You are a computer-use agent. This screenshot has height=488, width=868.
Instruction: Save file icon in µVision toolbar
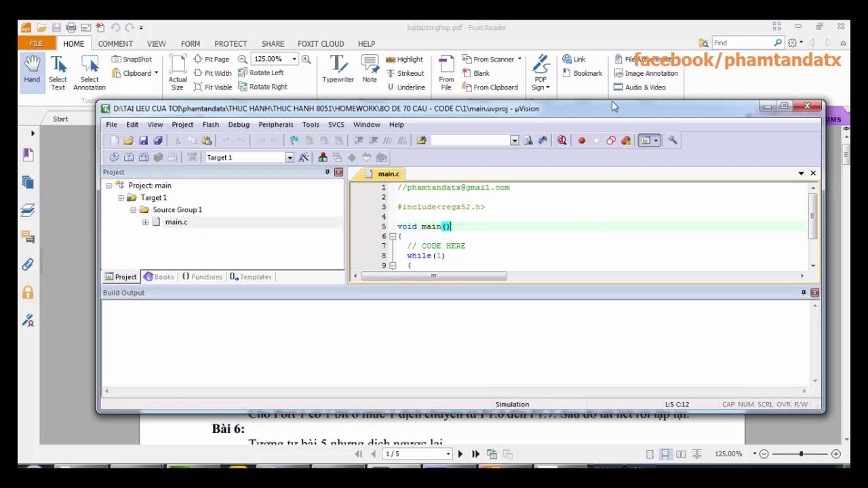pos(143,140)
